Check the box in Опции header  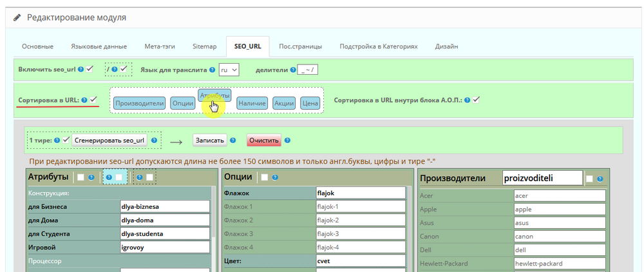263,177
